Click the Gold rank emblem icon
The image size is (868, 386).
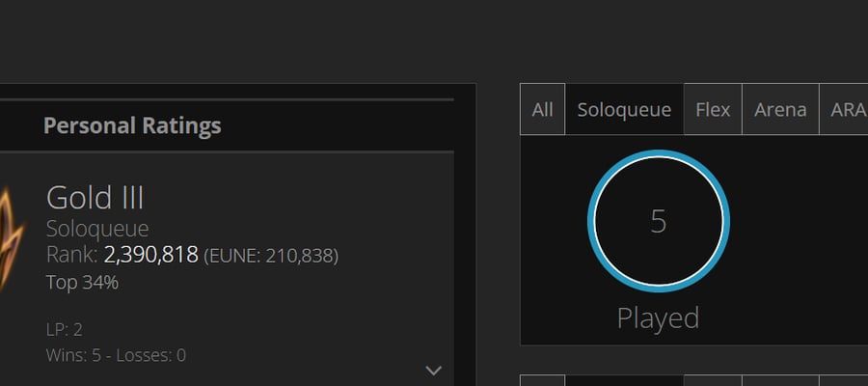[x=11, y=238]
